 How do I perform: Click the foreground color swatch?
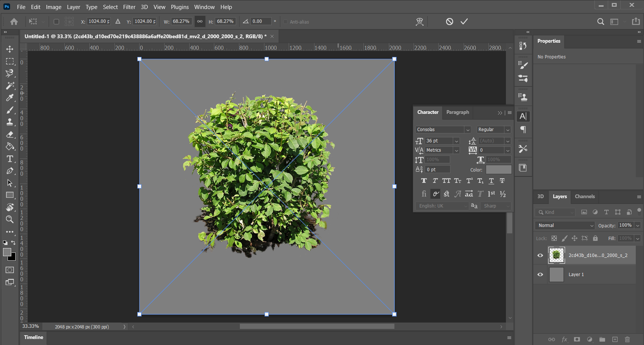pos(7,252)
